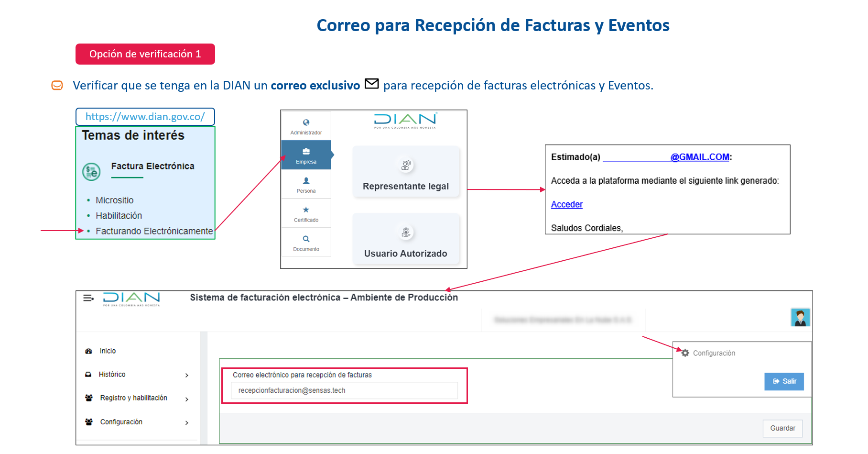Click the Configuración gear icon in popup
This screenshot has width=868, height=454.
pos(685,353)
